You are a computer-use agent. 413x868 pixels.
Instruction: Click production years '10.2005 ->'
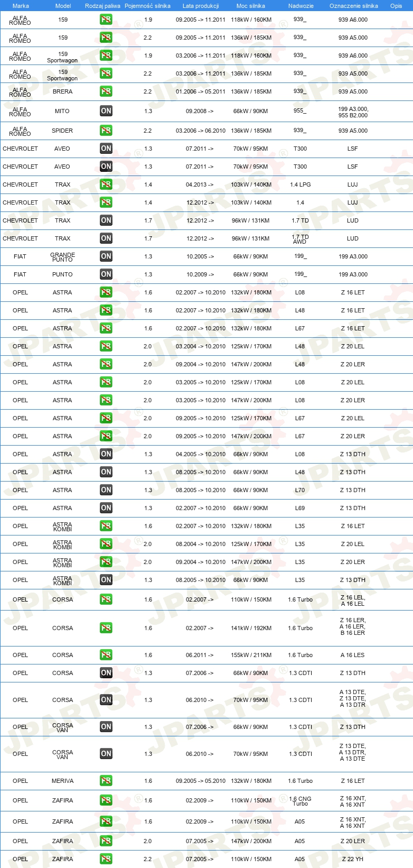point(200,256)
